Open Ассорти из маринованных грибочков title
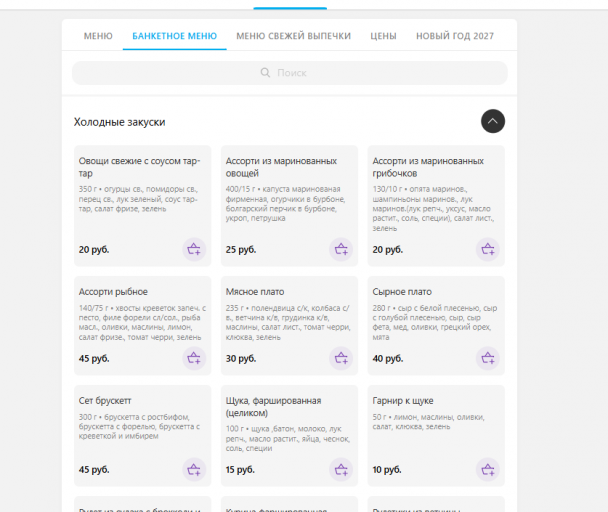Viewport: 608px width, 512px height. pyautogui.click(x=428, y=167)
